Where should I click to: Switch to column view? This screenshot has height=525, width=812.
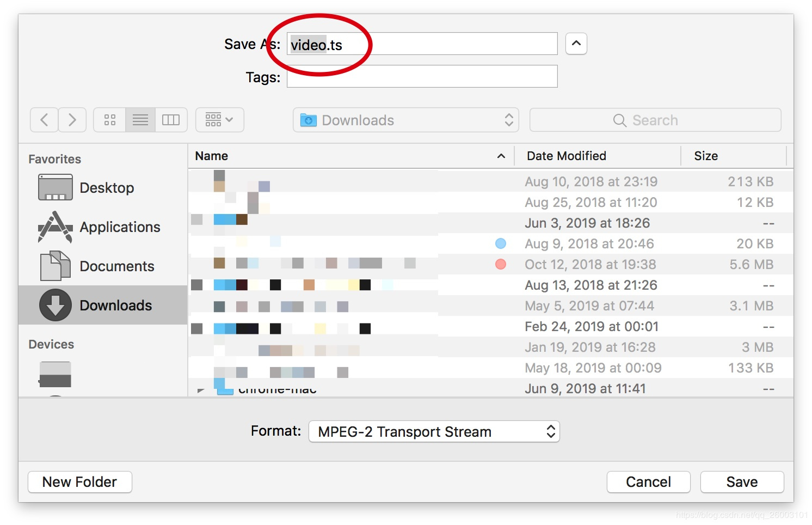coord(171,120)
